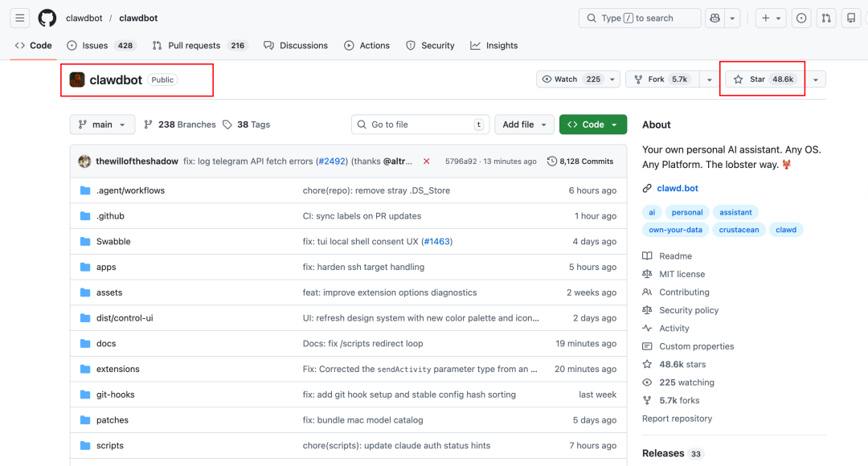Open the green Code dropdown button
This screenshot has width=868, height=466.
593,125
